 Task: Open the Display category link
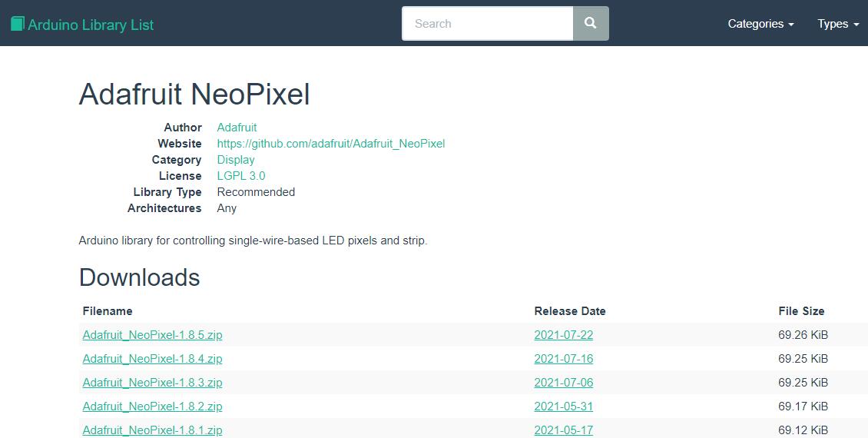(x=235, y=160)
